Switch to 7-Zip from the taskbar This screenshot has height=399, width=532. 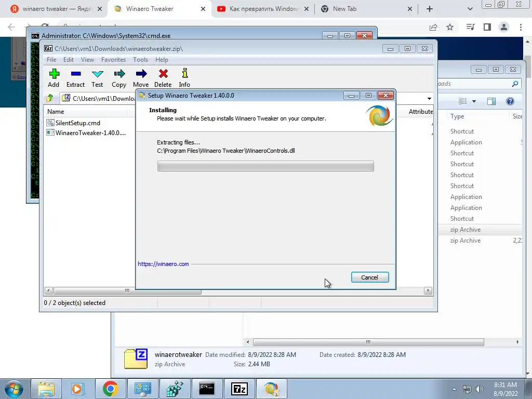(x=239, y=389)
